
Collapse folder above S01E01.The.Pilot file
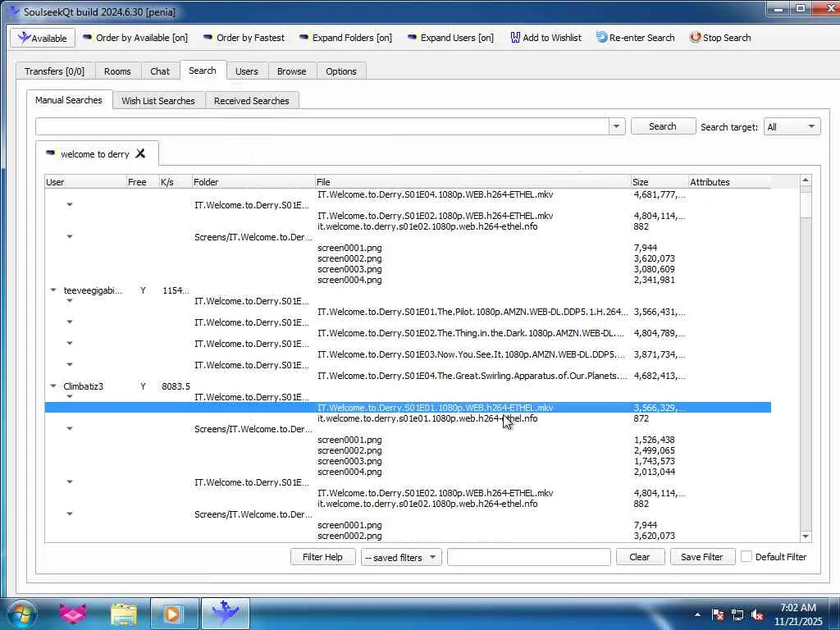pyautogui.click(x=70, y=301)
